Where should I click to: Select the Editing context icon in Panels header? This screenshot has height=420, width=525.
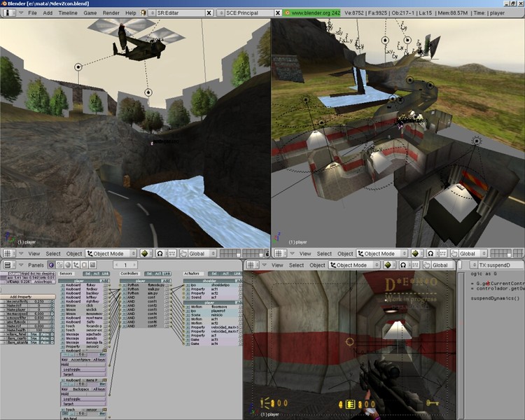point(85,265)
